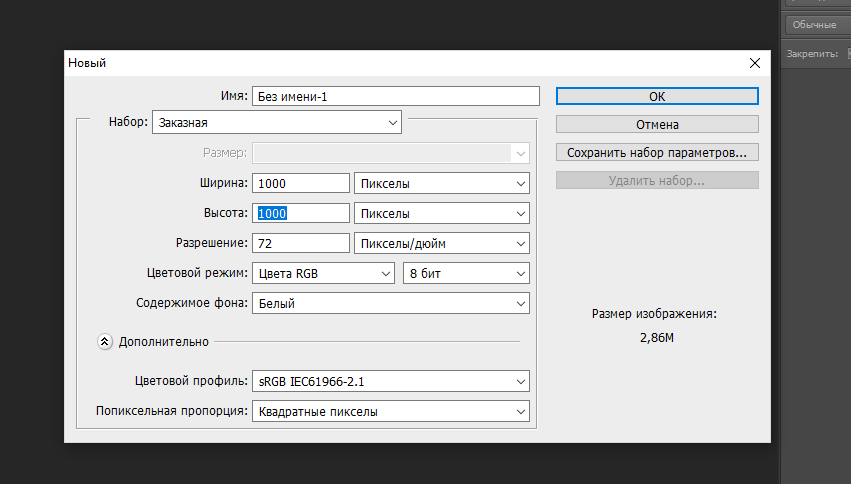This screenshot has width=851, height=484.
Task: Click the OK button
Action: point(657,96)
